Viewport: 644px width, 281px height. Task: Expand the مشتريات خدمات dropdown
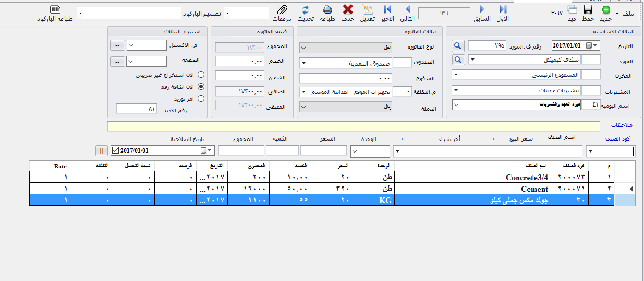[x=455, y=90]
